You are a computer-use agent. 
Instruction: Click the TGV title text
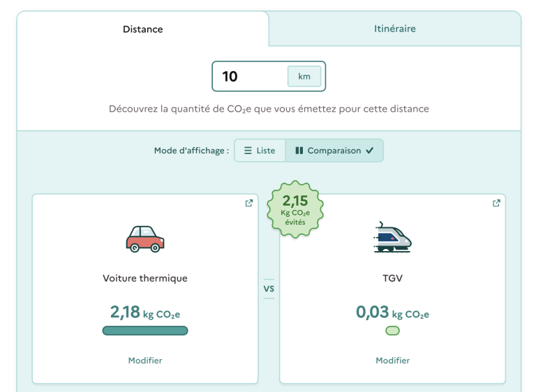392,278
